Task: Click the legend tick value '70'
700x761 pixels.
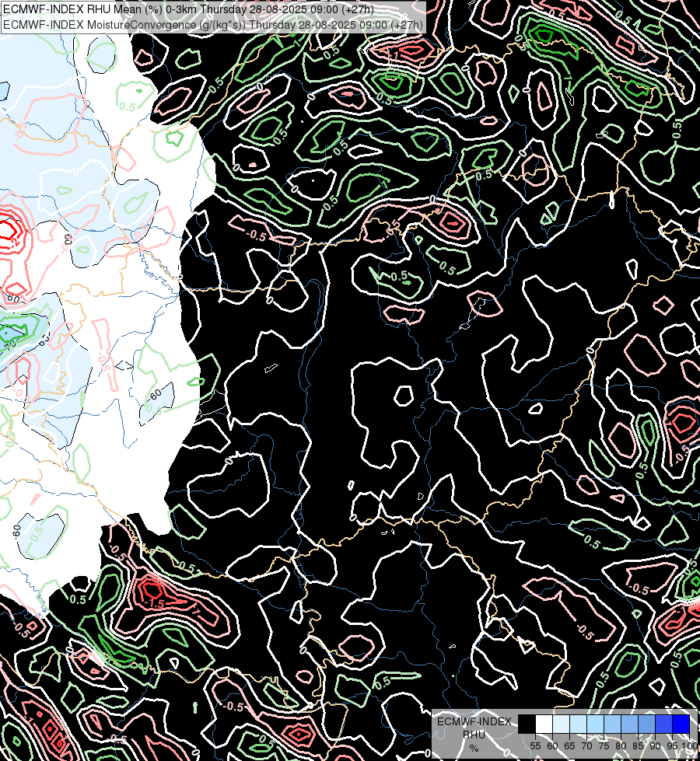Action: pyautogui.click(x=586, y=746)
